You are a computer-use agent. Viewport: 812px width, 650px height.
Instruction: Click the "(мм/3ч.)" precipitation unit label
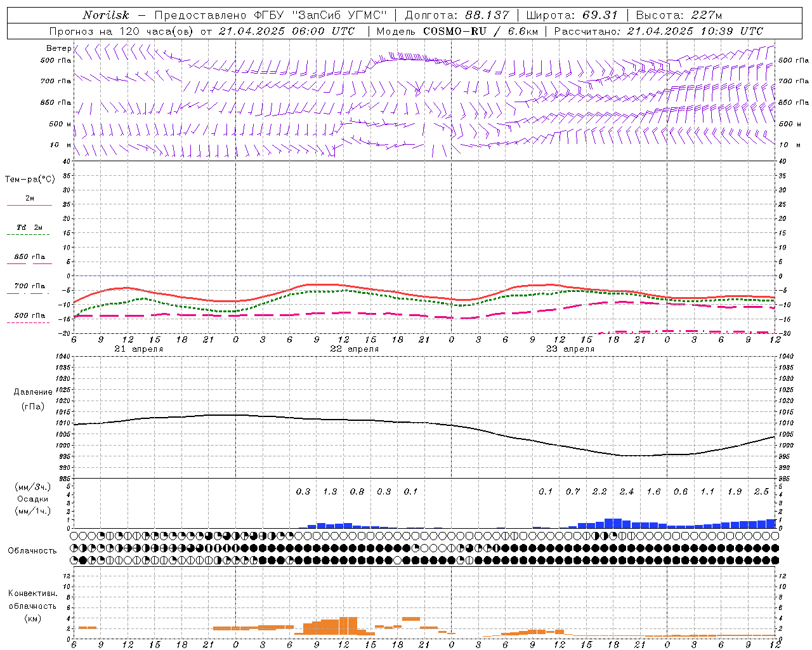click(32, 487)
